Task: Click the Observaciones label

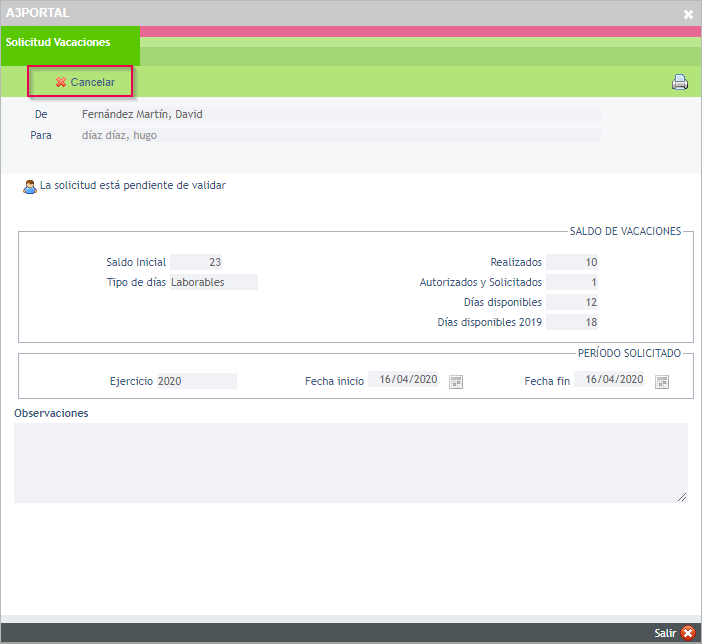Action: [51, 413]
